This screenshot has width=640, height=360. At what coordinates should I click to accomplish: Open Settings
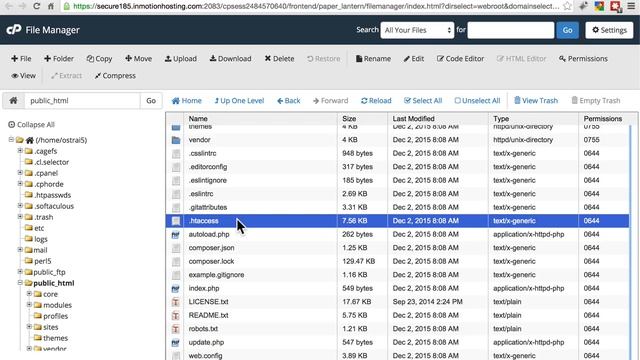tap(609, 30)
